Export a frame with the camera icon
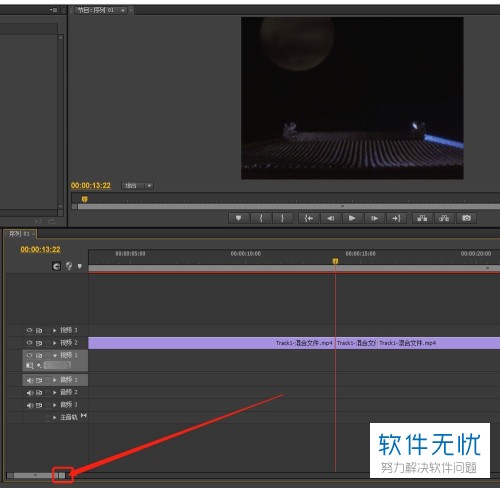The width and height of the screenshot is (500, 488). point(466,218)
